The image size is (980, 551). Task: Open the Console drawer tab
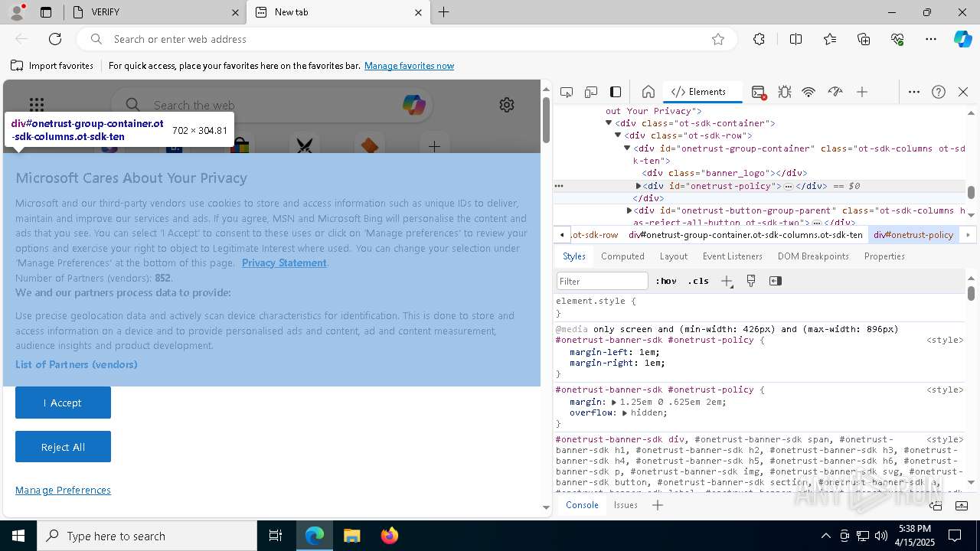pos(582,505)
